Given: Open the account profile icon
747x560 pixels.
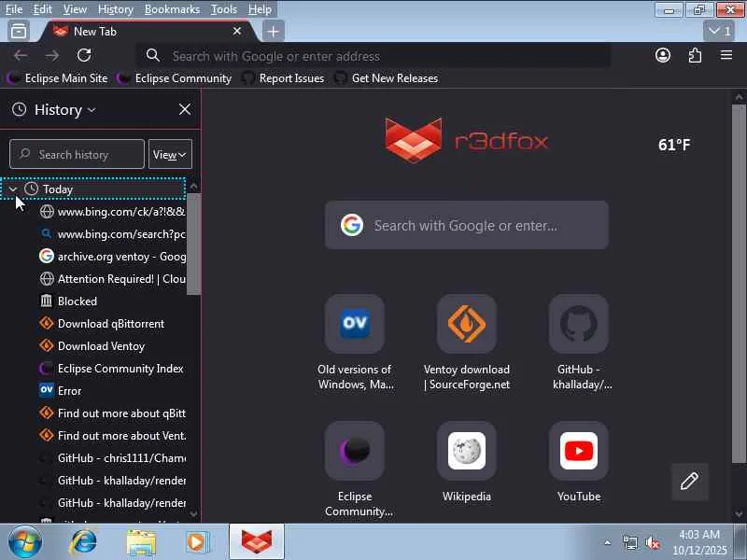Looking at the screenshot, I should point(663,55).
